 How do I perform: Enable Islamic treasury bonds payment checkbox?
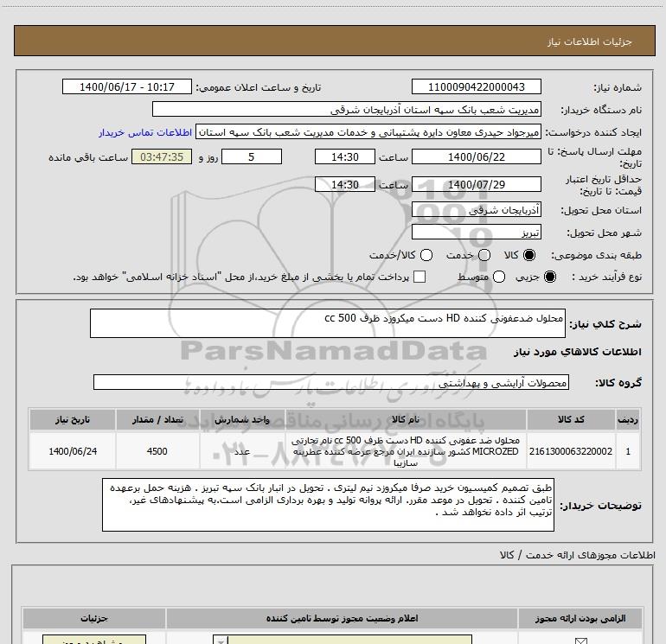click(419, 277)
